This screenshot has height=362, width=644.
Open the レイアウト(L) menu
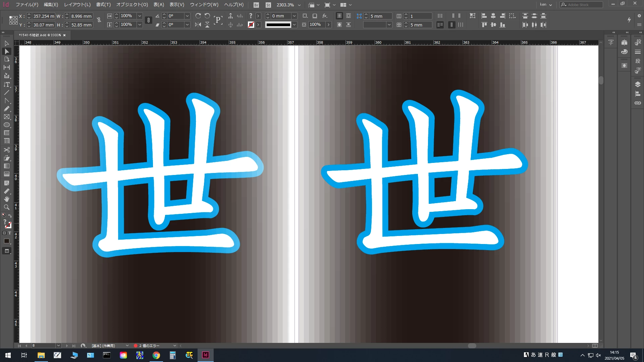coord(77,5)
